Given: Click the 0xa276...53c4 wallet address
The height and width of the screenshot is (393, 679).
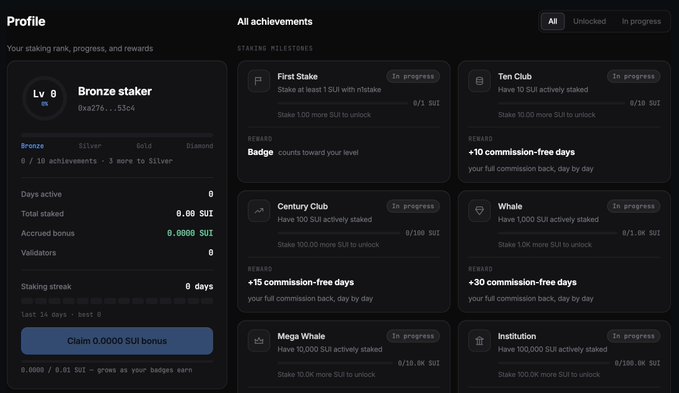Looking at the screenshot, I should pos(106,108).
